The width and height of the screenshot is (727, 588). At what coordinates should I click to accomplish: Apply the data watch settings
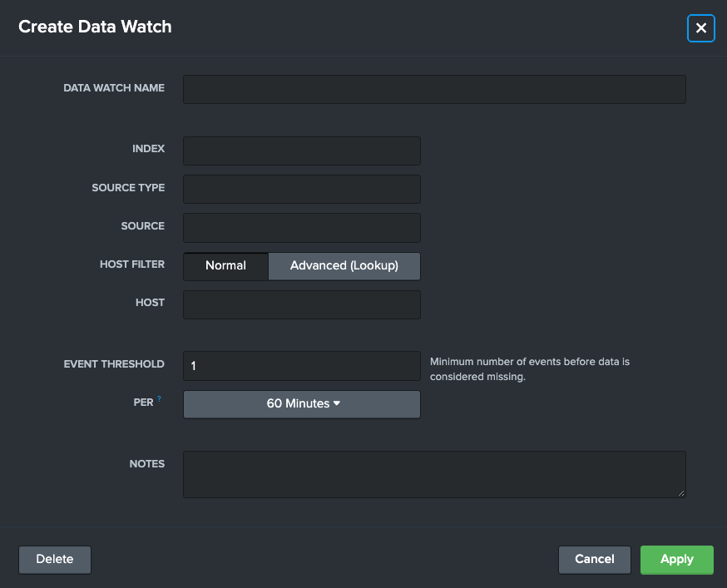click(677, 560)
